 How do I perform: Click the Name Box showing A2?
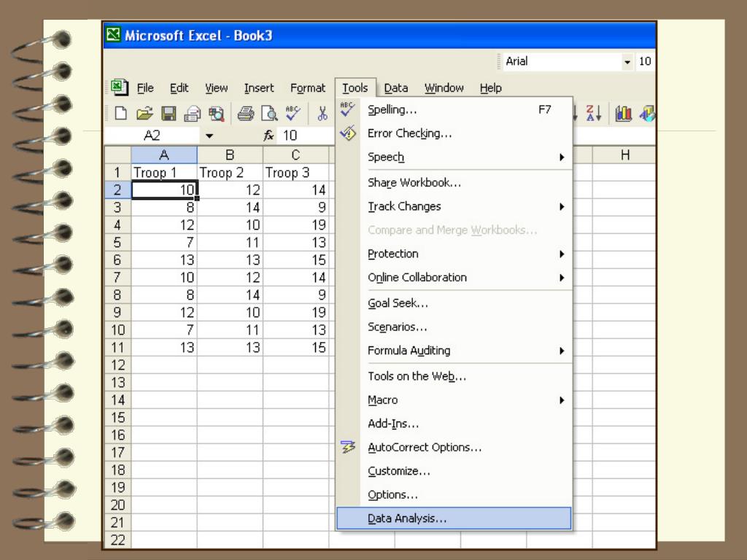152,136
